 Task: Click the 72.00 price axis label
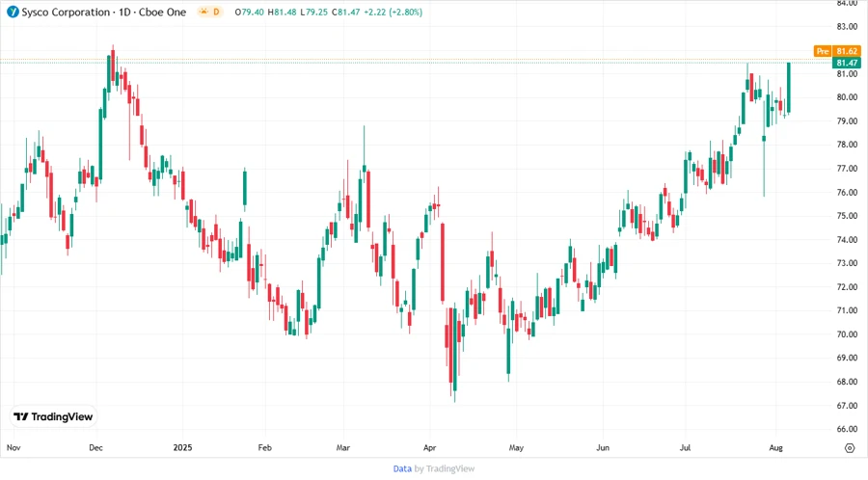(847, 287)
